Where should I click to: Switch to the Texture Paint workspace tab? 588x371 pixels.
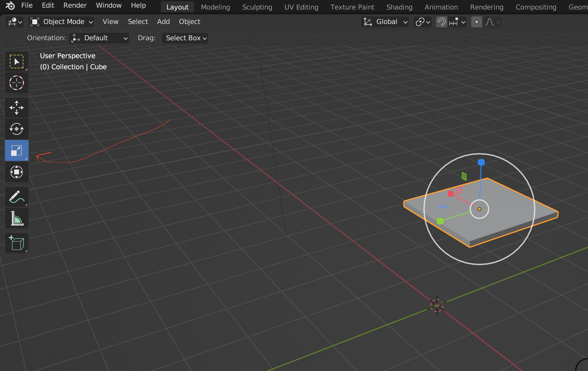click(352, 7)
